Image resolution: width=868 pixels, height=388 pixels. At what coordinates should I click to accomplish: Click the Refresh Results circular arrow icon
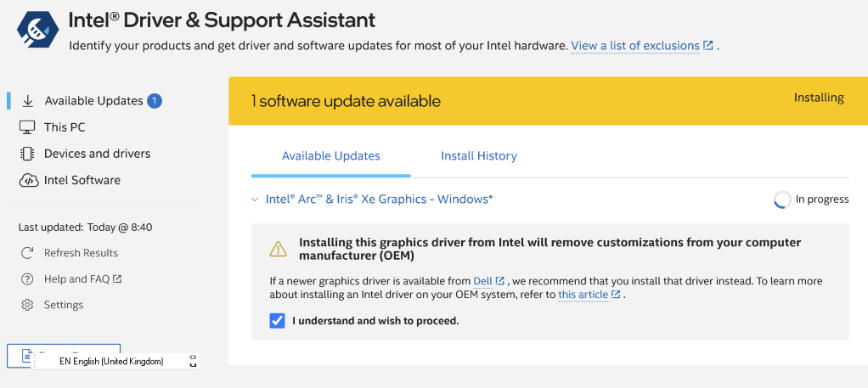(27, 253)
